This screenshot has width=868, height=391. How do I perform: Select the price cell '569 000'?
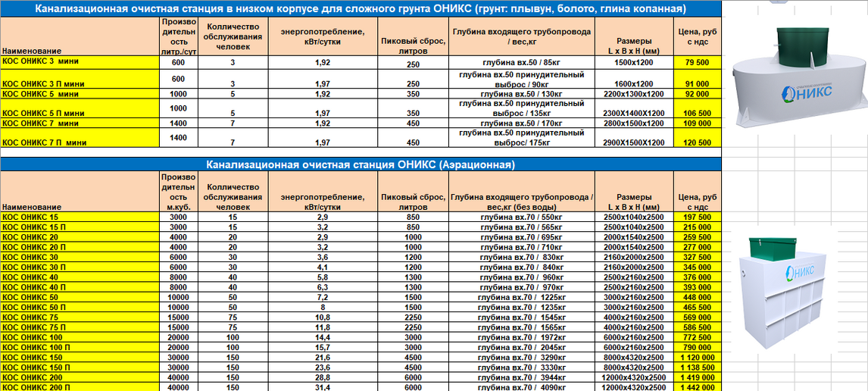click(698, 317)
